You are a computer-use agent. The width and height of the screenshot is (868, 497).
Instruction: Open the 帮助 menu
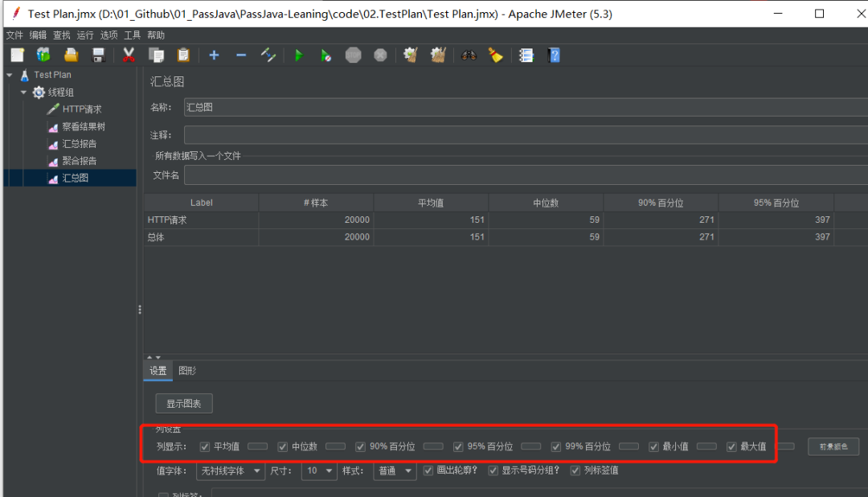[156, 35]
